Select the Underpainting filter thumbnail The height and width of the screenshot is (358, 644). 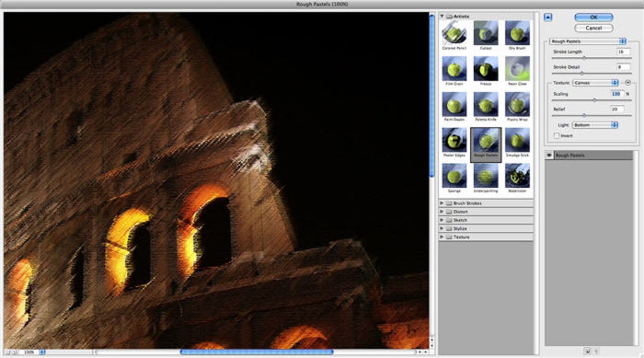point(486,176)
